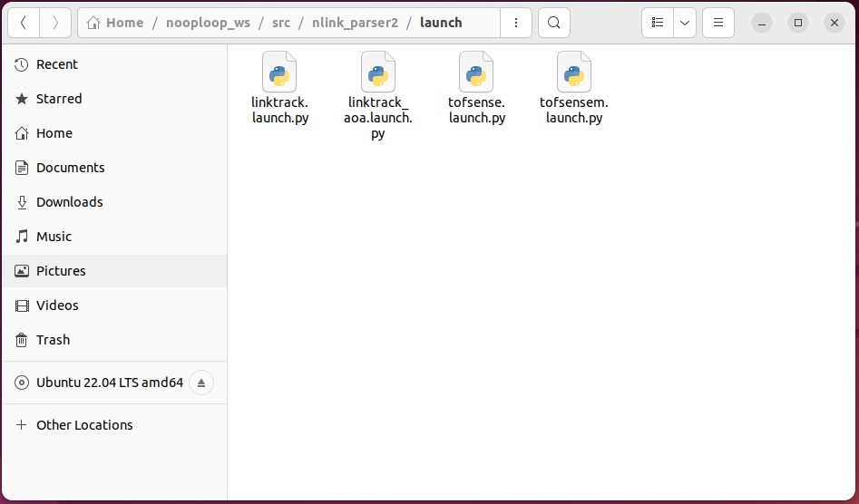
Task: Eject the Ubuntu 22.04 LTS disc
Action: 201,383
